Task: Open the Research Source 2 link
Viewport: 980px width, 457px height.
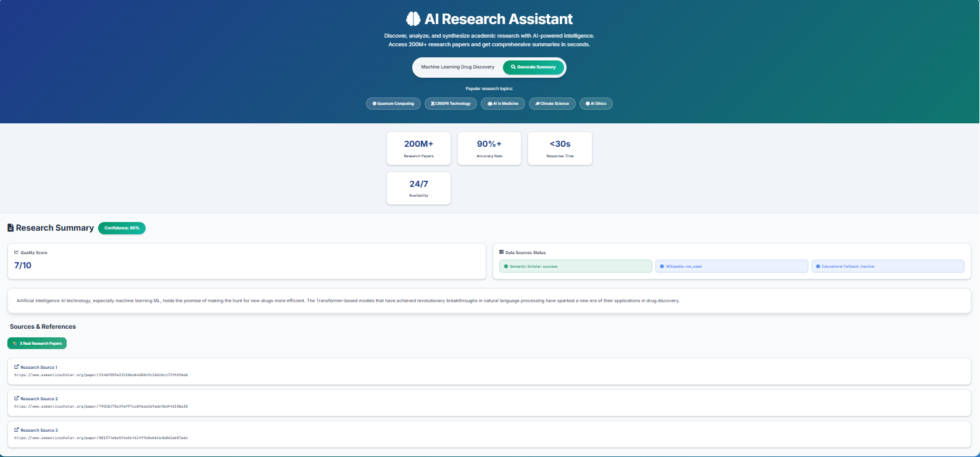Action: 39,398
